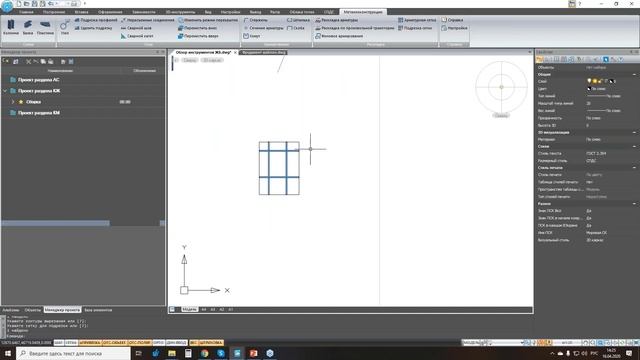Viewport: 640px width, 360px height.
Task: Choose Неразъемные соединения tool
Action: point(147,20)
